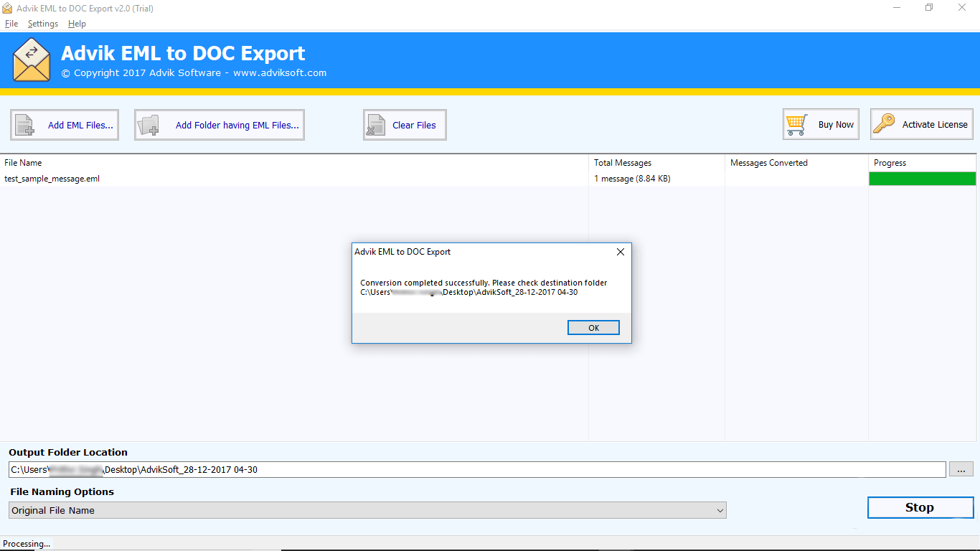980x551 pixels.
Task: Open the File menu
Action: (11, 24)
